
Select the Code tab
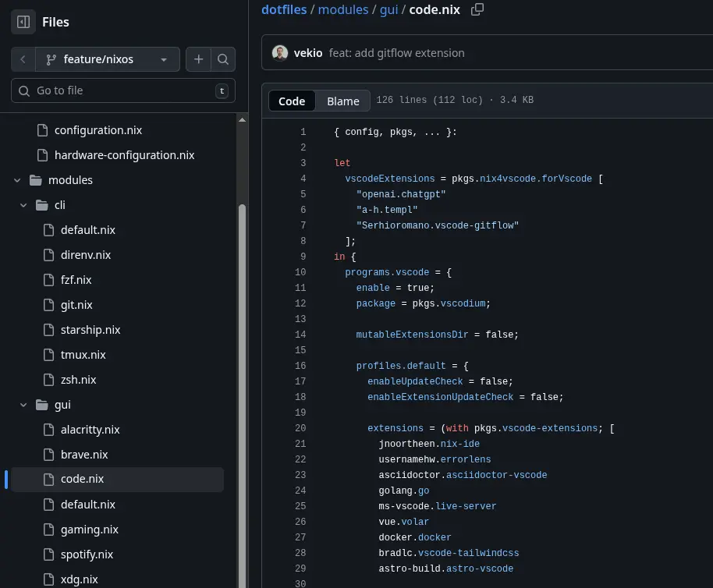(x=292, y=100)
